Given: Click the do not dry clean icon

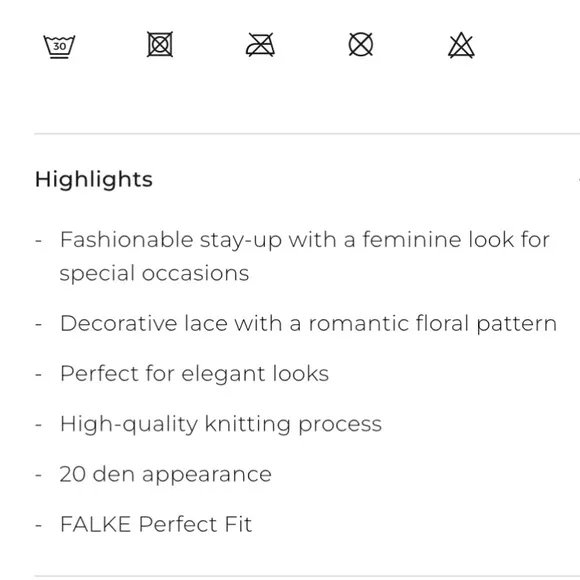Looking at the screenshot, I should point(361,44).
